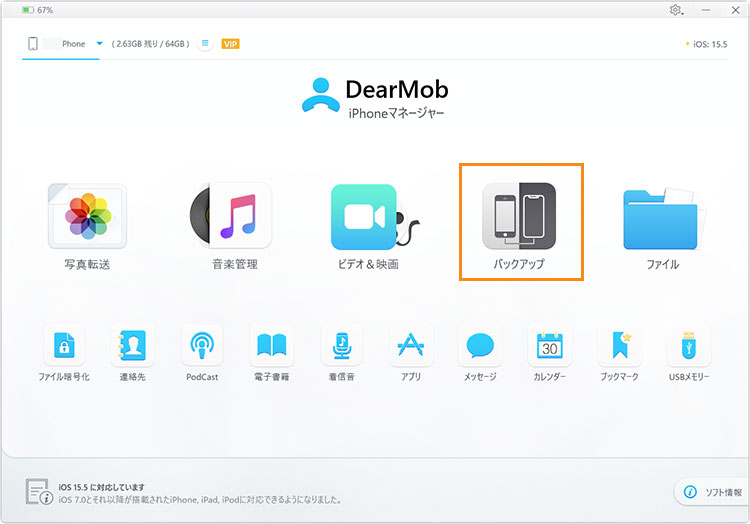Close the DearMob window

click(x=736, y=10)
